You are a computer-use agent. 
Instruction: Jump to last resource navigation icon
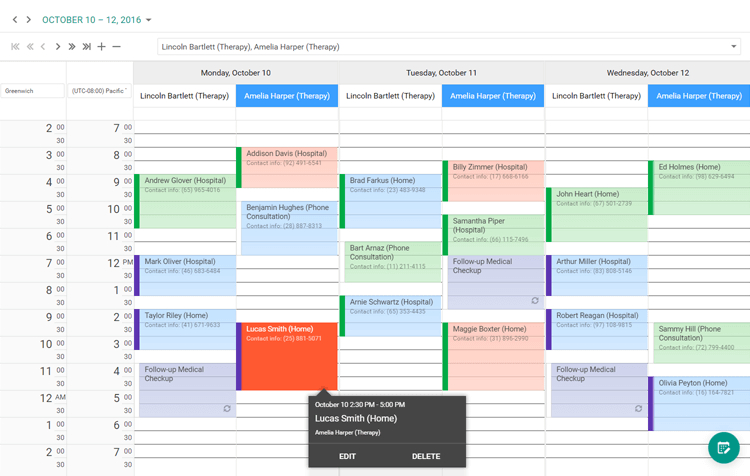click(87, 46)
